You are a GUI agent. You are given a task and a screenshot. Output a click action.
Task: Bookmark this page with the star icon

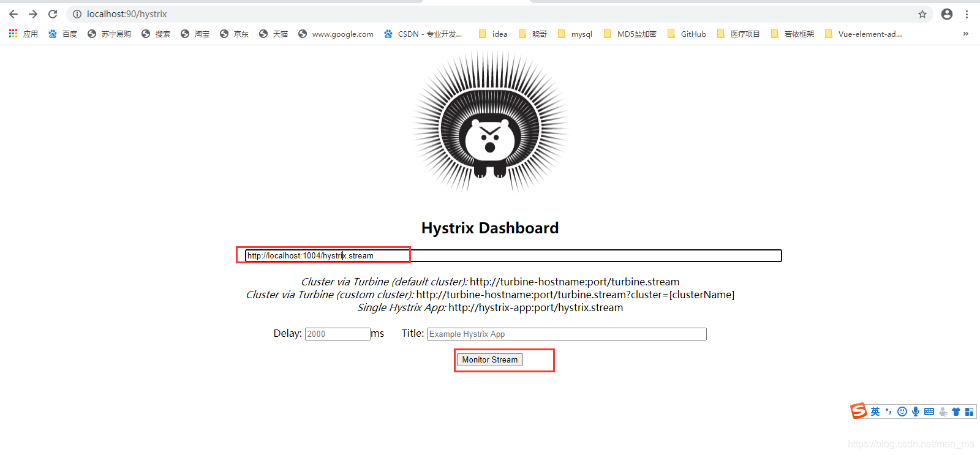[x=922, y=14]
